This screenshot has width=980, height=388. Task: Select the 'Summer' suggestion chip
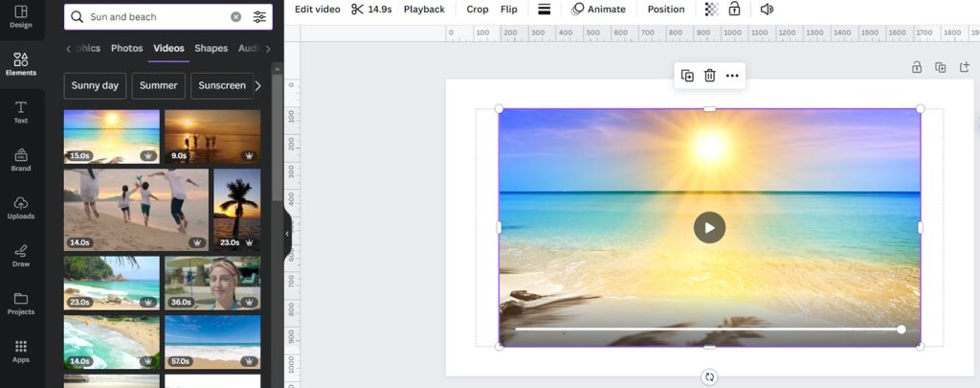[x=158, y=85]
